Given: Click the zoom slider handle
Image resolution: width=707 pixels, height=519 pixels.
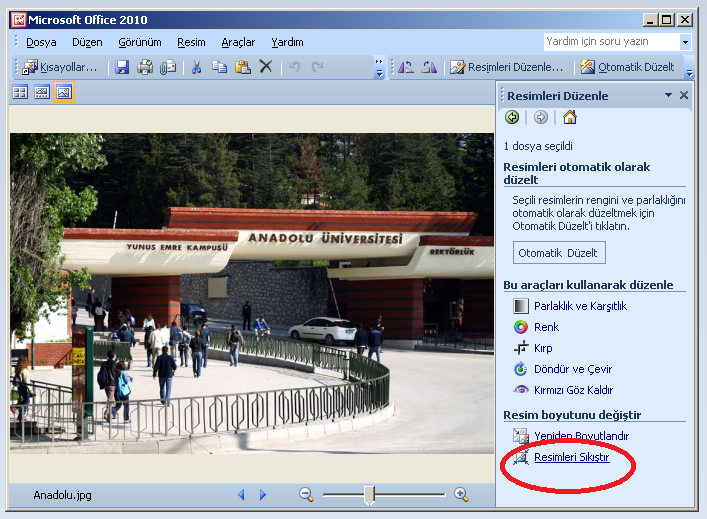Looking at the screenshot, I should [x=369, y=494].
